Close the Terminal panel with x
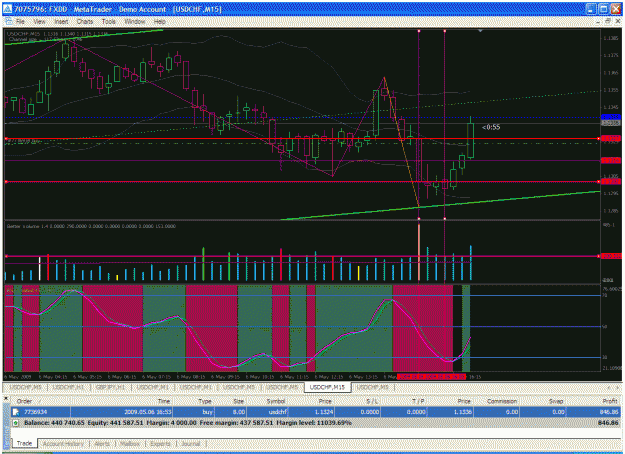Viewport: 625px width, 454px height. click(x=6, y=398)
